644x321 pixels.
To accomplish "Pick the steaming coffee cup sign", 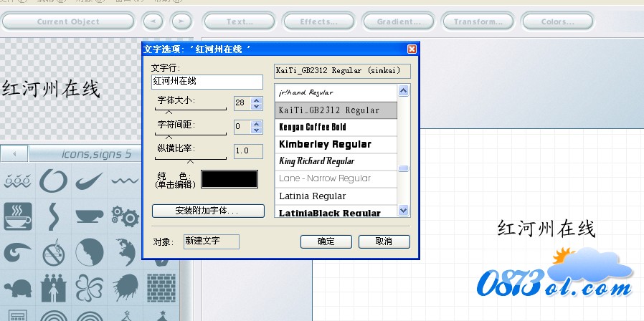I will [x=18, y=216].
